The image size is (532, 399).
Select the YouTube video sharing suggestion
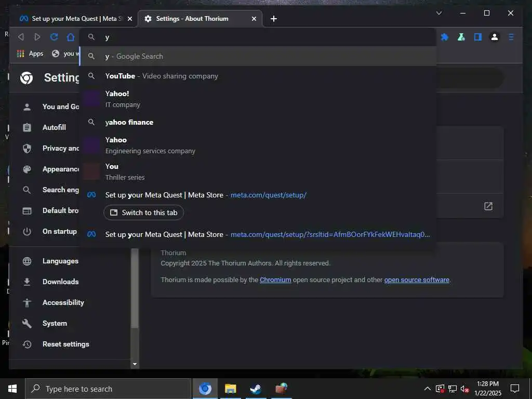258,76
